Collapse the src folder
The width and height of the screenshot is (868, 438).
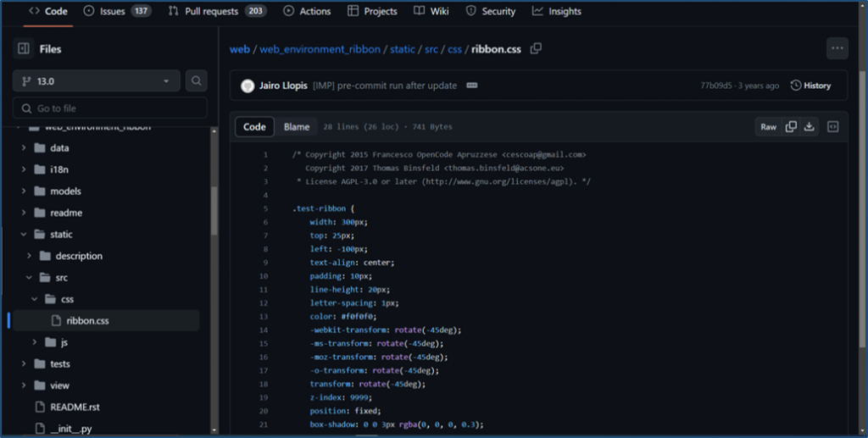(29, 277)
